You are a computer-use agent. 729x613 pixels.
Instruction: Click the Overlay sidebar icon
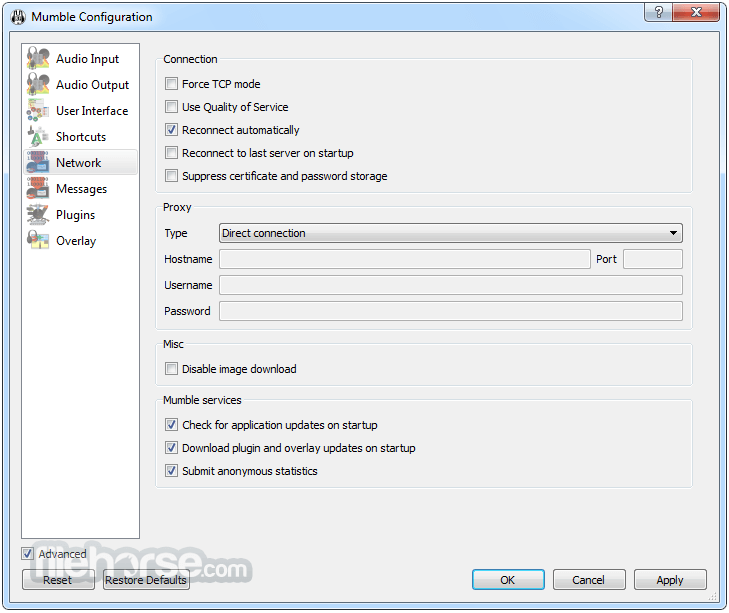(x=38, y=240)
